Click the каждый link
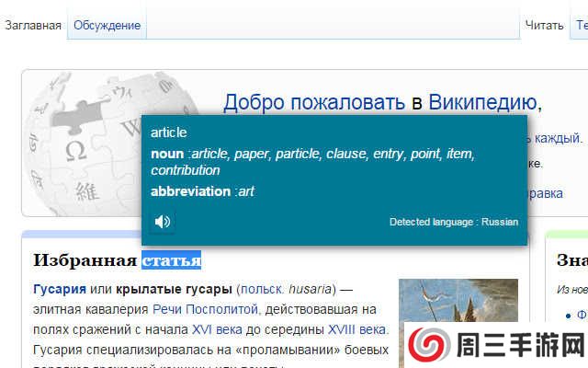 557,139
